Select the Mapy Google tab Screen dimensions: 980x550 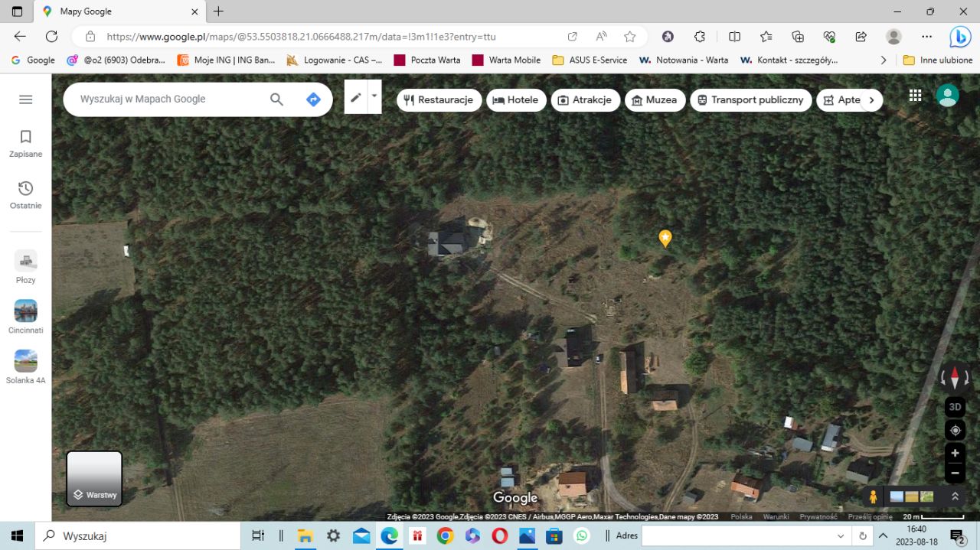(119, 11)
